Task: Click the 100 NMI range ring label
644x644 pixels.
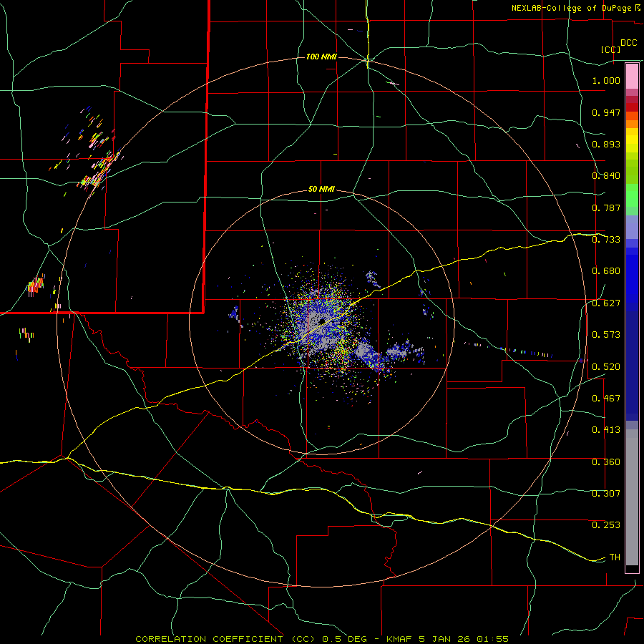Action: coord(321,57)
